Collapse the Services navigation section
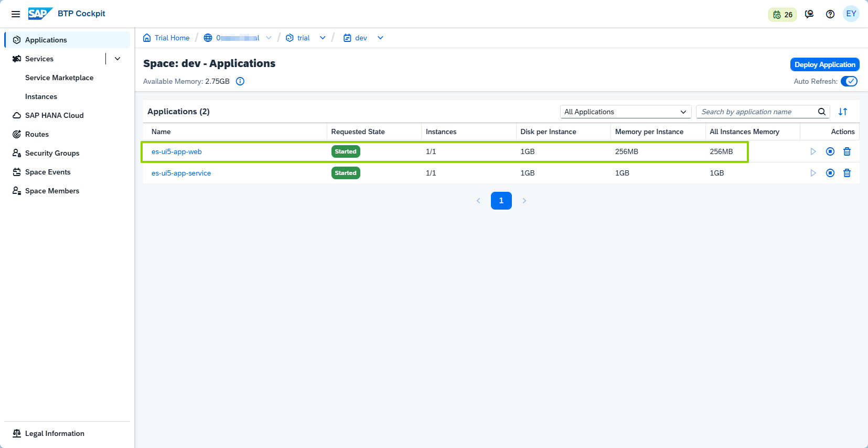The width and height of the screenshot is (868, 448). [x=117, y=59]
